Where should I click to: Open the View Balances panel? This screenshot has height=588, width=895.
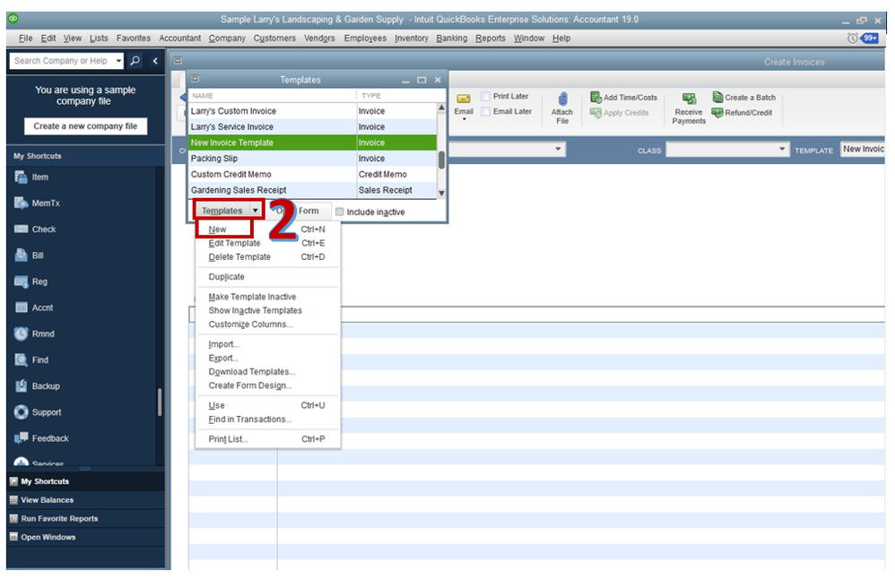pos(85,501)
